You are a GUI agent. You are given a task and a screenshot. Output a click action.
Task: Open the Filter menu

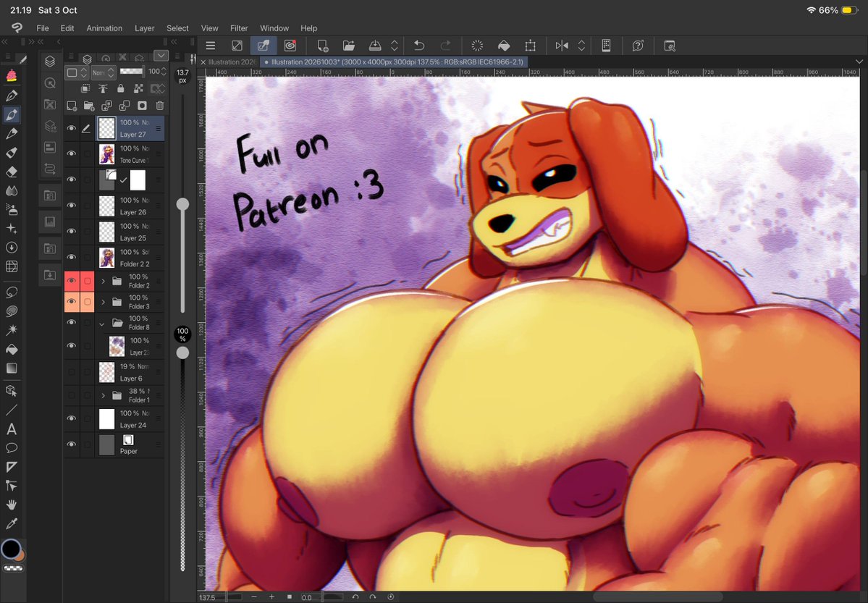click(239, 28)
